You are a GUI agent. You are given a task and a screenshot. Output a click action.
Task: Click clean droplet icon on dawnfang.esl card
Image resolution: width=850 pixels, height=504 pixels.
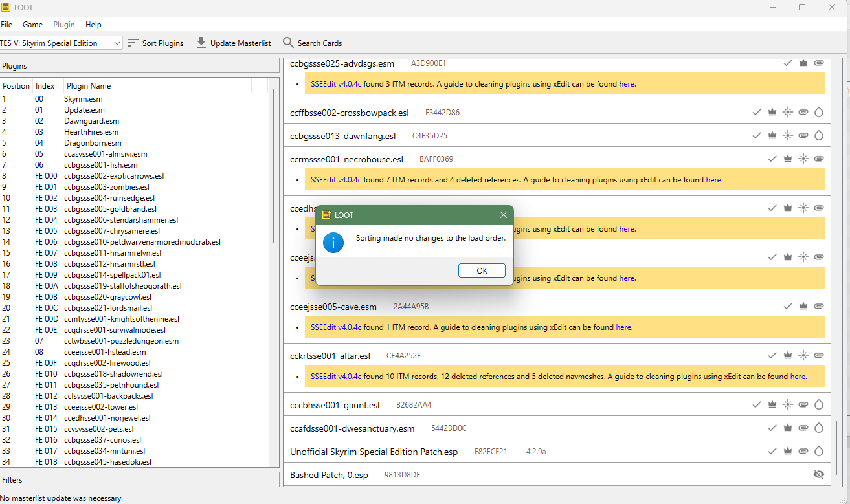(819, 135)
